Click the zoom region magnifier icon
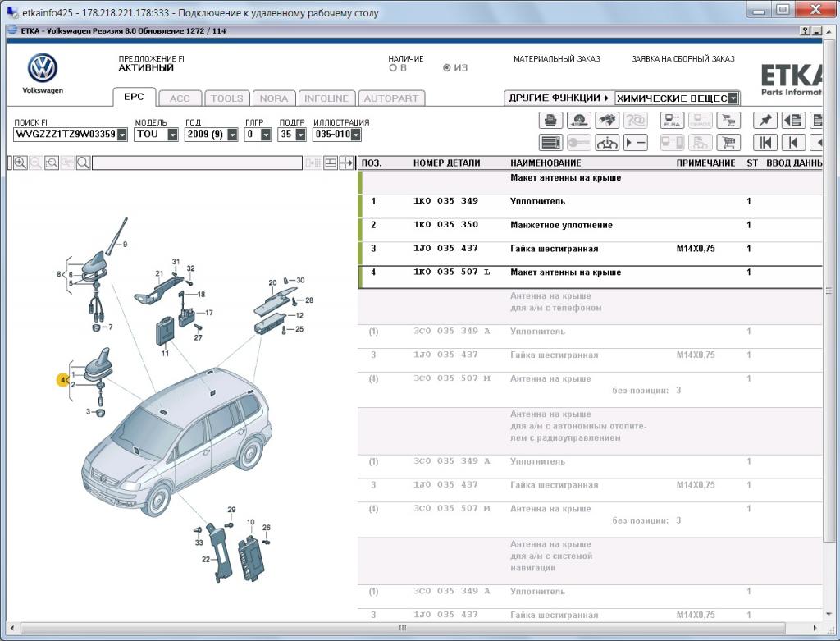 tap(52, 163)
